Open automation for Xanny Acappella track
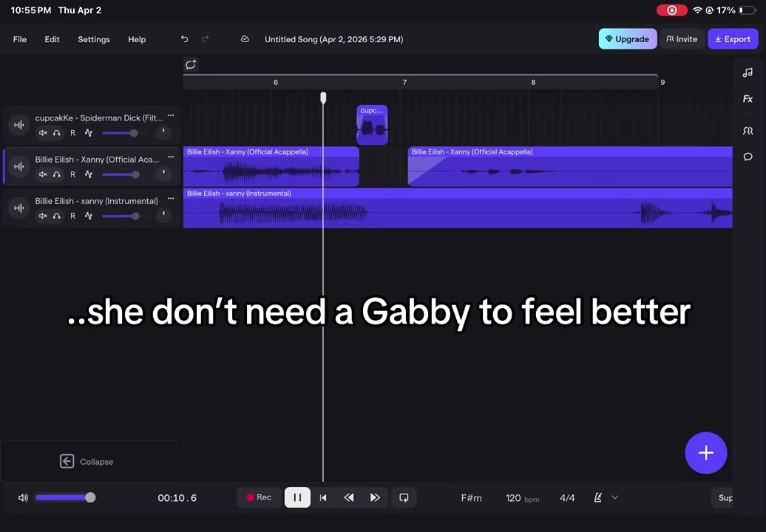 [x=89, y=174]
